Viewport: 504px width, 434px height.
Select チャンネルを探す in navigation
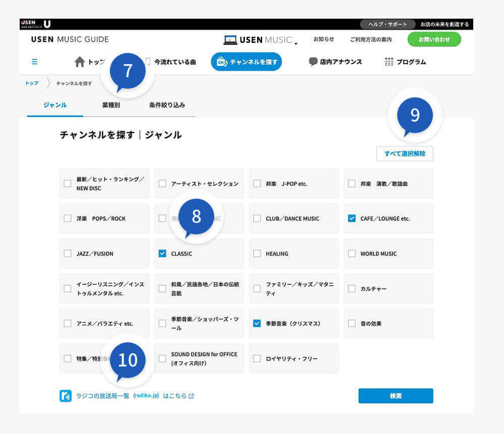(x=246, y=62)
